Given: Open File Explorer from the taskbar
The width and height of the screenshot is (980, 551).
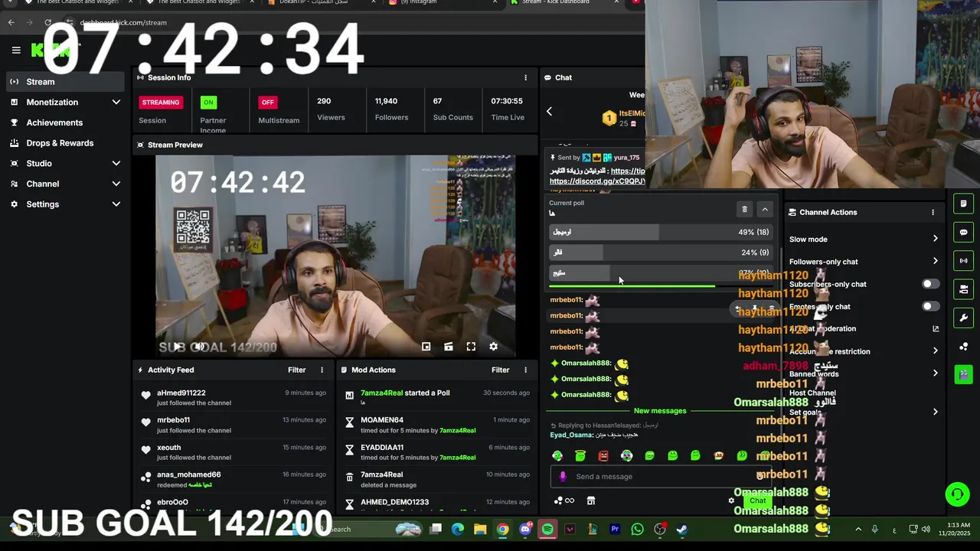Looking at the screenshot, I should pos(480,529).
